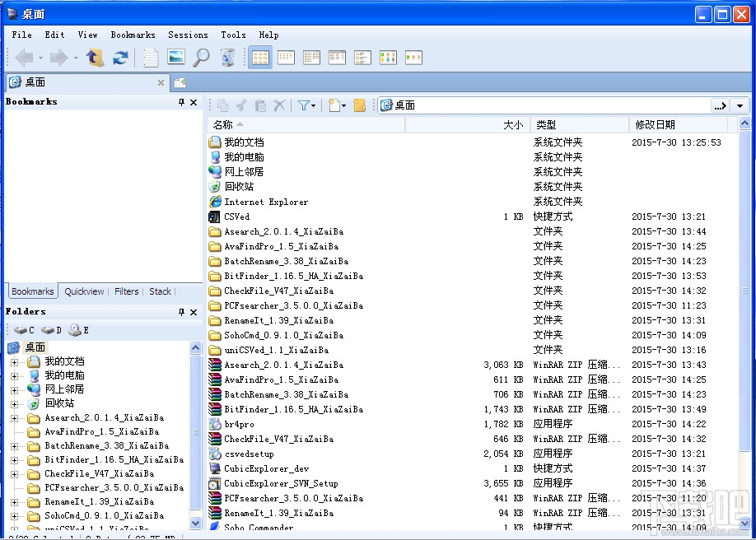This screenshot has height=540, width=756.
Task: Open the back history dropdown arrow
Action: [x=40, y=58]
